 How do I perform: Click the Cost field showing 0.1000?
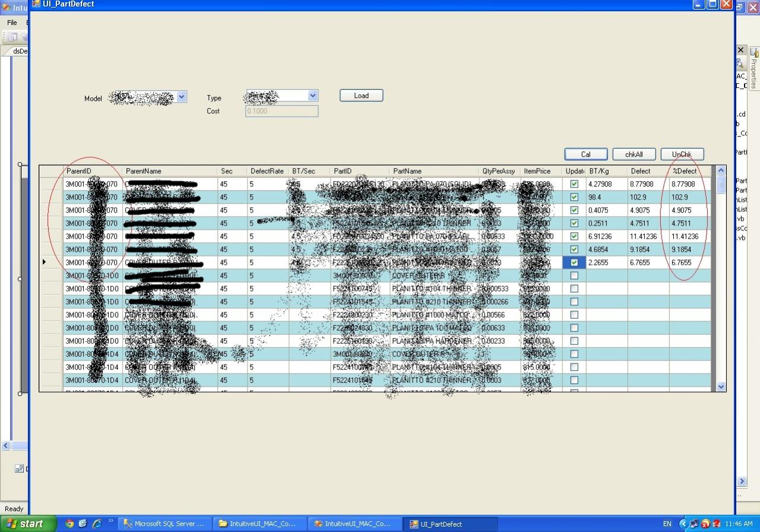point(281,111)
